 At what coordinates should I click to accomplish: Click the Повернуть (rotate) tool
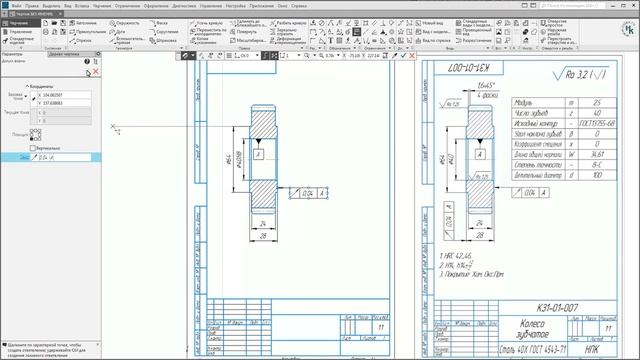click(243, 32)
